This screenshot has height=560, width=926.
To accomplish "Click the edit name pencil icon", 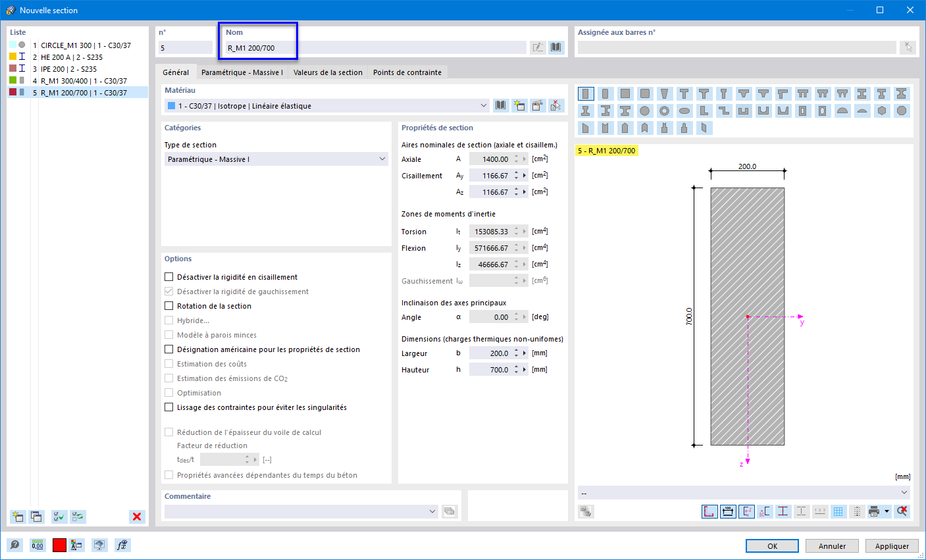I will click(538, 47).
